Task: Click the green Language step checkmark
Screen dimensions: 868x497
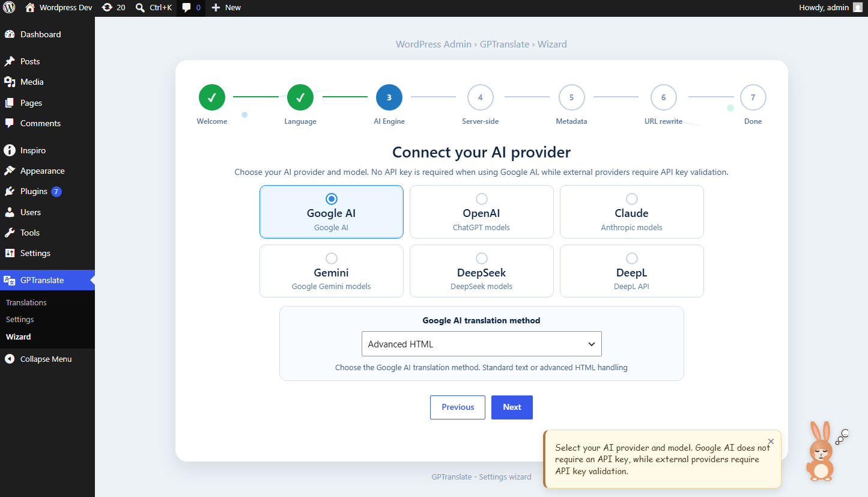Action: pyautogui.click(x=300, y=97)
